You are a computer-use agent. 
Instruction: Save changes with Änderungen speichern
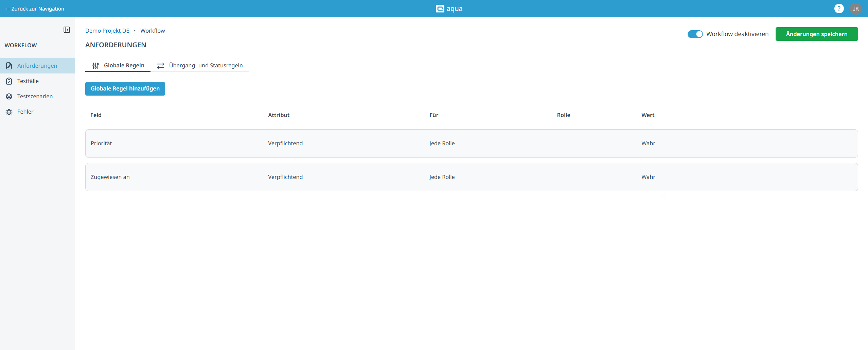[x=816, y=34]
